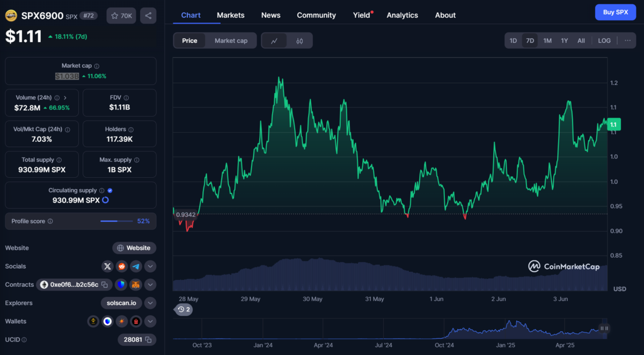Click the SPX6900 coin logo
The width and height of the screenshot is (644, 355).
coord(11,16)
